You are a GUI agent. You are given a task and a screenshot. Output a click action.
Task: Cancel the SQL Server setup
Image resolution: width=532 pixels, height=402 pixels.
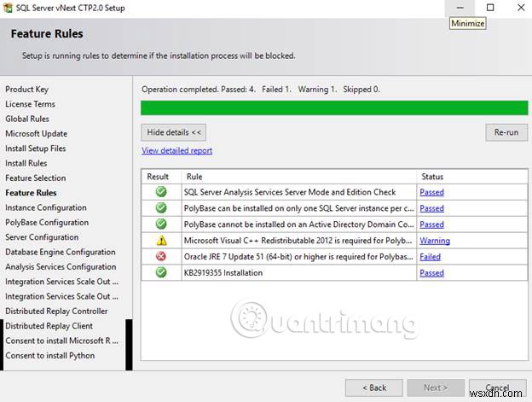[x=497, y=387]
